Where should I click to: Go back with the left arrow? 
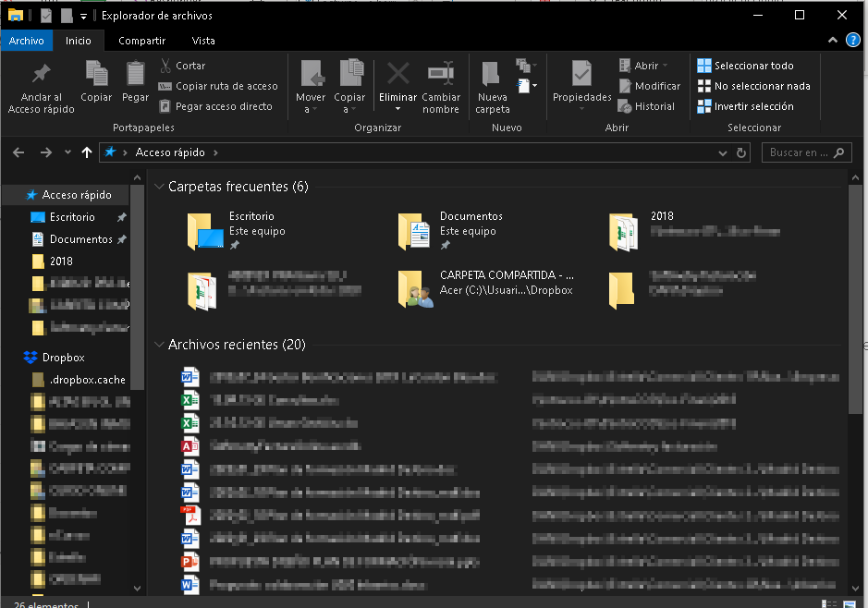click(x=18, y=152)
